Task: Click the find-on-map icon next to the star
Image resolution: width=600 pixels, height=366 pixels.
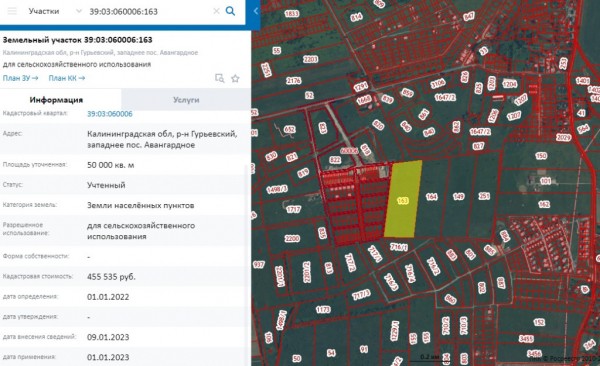Action: point(220,78)
